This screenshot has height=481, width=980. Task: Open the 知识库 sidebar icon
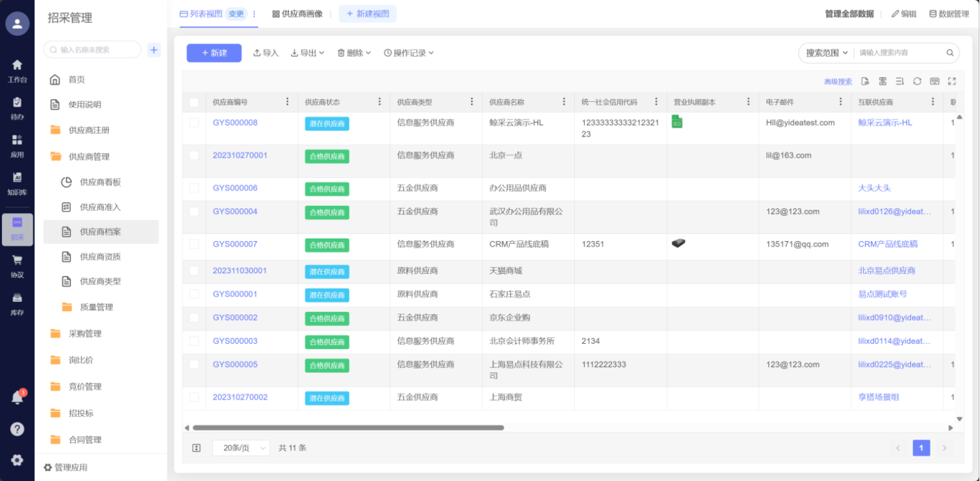(x=17, y=183)
